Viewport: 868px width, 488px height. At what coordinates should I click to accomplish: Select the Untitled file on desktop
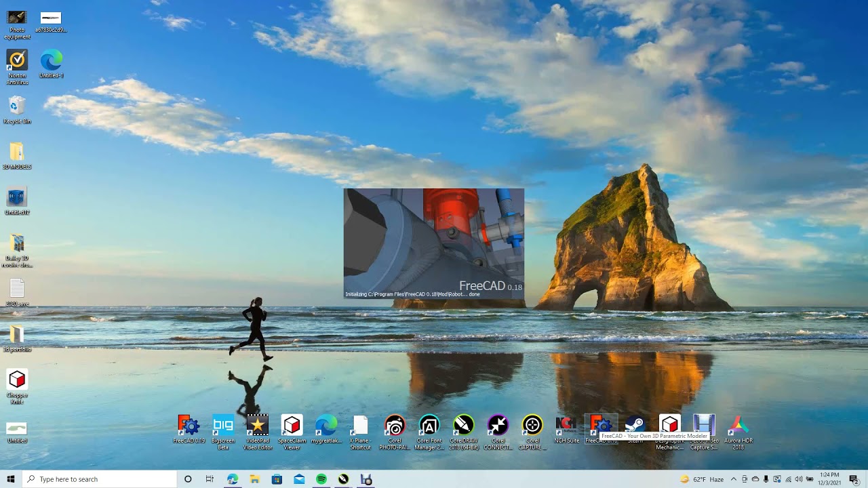17,431
